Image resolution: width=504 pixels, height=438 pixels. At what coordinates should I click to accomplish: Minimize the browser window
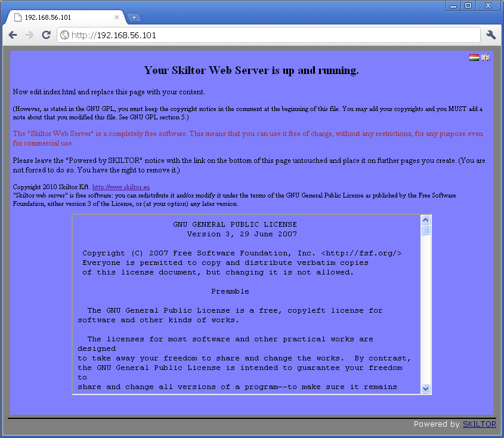tap(453, 5)
